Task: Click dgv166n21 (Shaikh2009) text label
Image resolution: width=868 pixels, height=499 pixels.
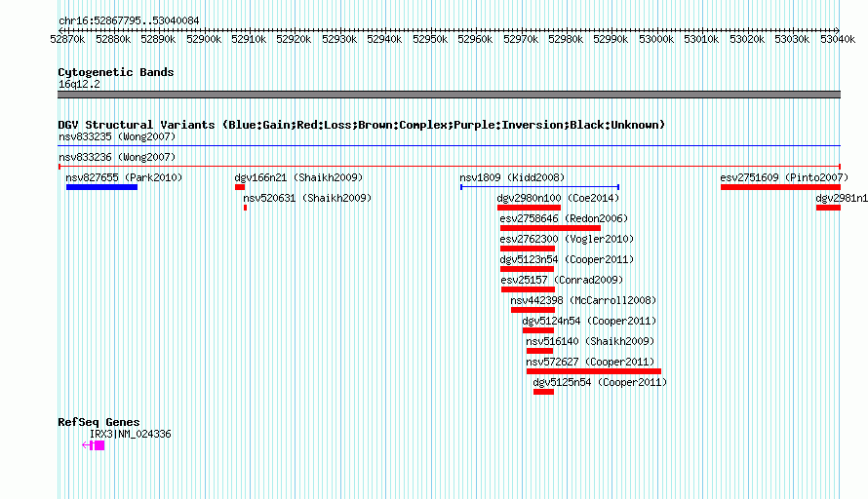Action: [x=299, y=177]
